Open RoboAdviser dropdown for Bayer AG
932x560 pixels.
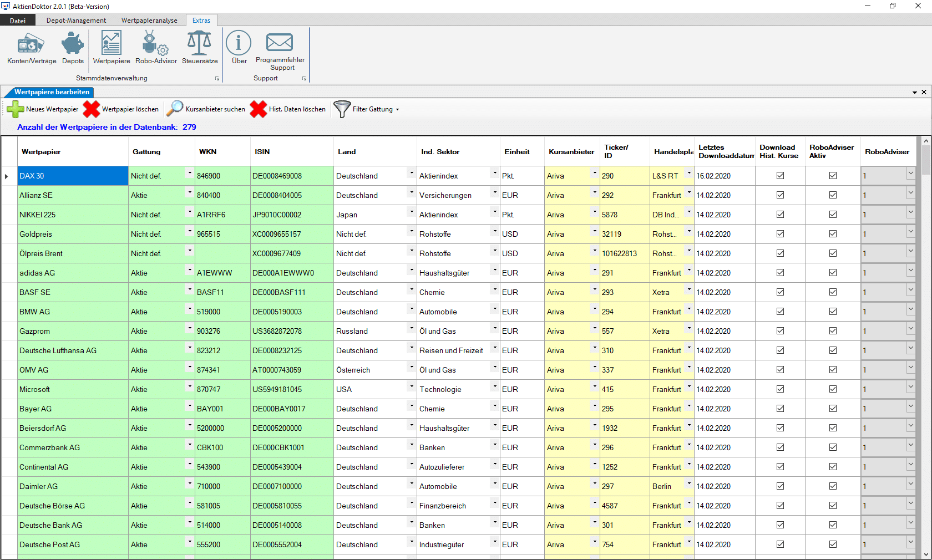pyautogui.click(x=910, y=406)
